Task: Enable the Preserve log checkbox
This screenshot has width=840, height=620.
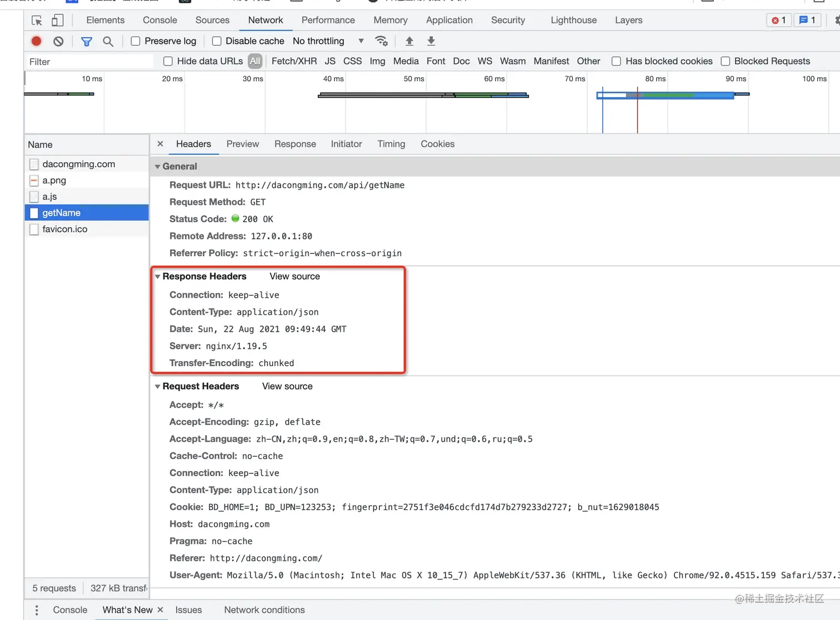Action: pyautogui.click(x=135, y=41)
